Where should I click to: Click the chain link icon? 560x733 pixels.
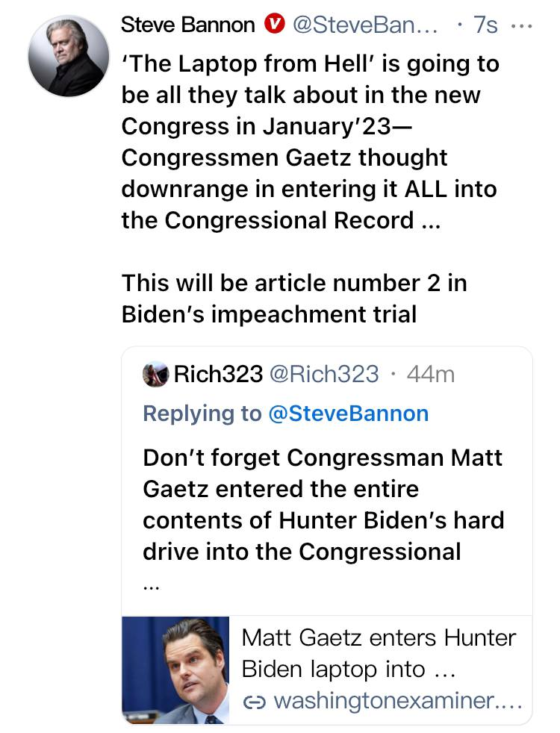(x=255, y=702)
